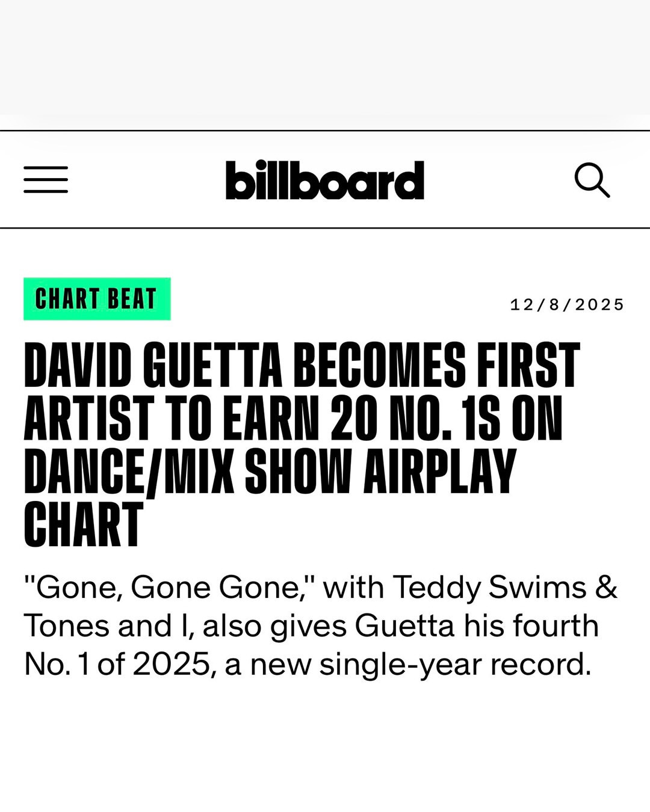650x812 pixels.
Task: Open the search magnifier icon
Action: [x=592, y=180]
